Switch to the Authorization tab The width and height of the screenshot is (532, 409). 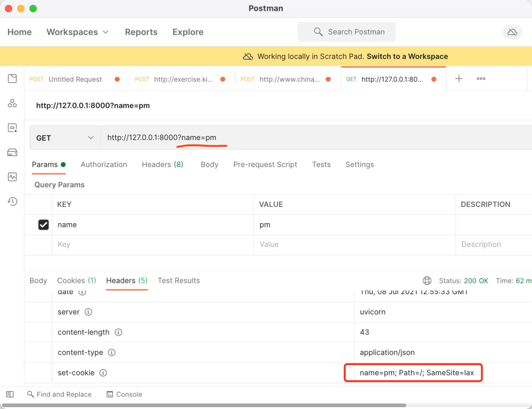click(104, 165)
